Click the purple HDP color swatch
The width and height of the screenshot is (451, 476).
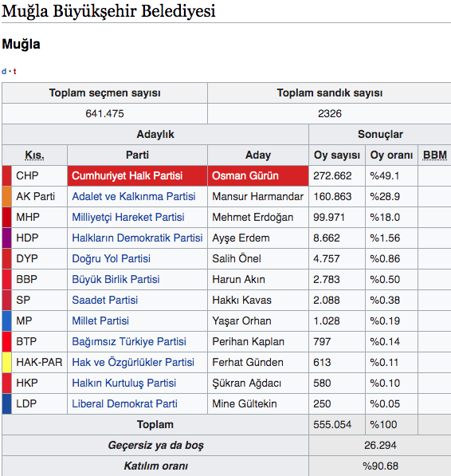[x=7, y=238]
